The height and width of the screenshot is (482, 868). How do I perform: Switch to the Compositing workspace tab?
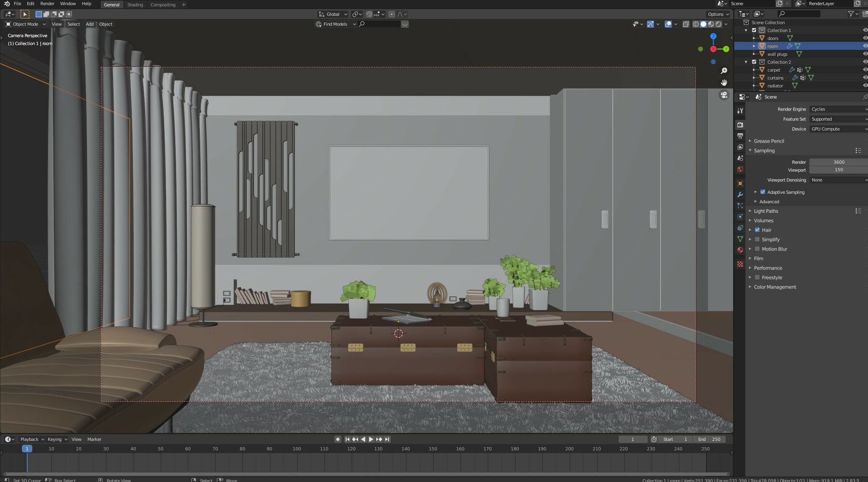[163, 4]
